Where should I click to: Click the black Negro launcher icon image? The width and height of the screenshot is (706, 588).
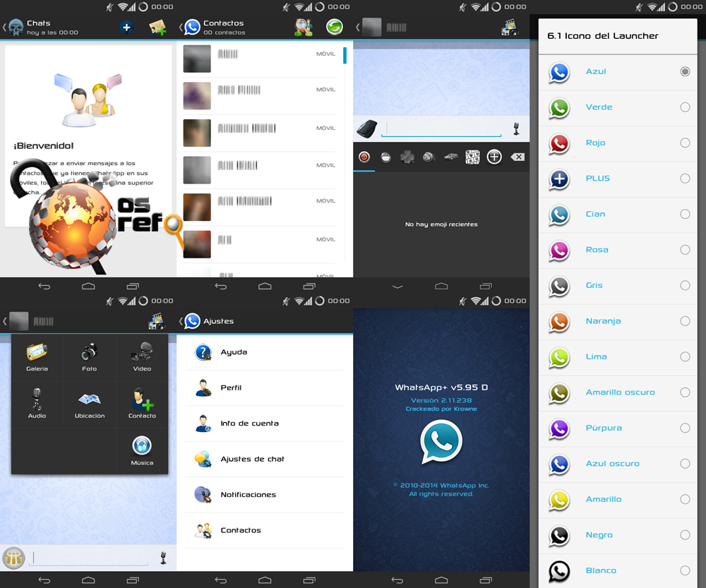(559, 535)
